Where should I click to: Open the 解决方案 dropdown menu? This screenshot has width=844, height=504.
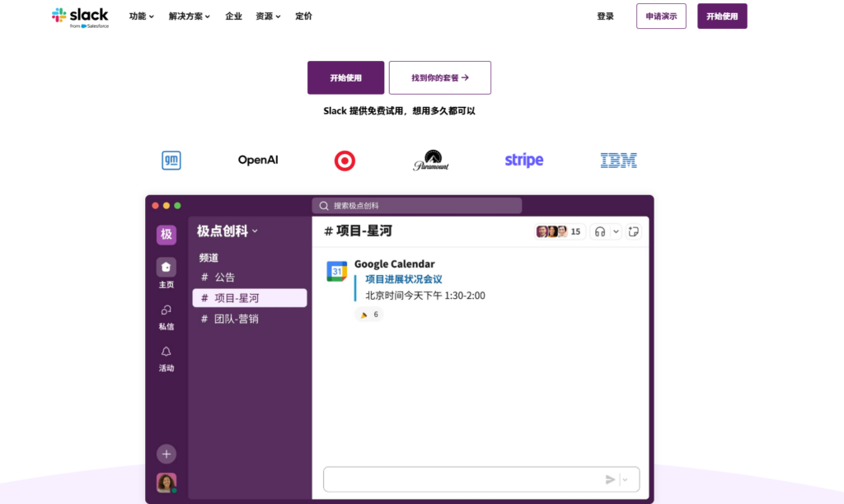click(x=188, y=16)
